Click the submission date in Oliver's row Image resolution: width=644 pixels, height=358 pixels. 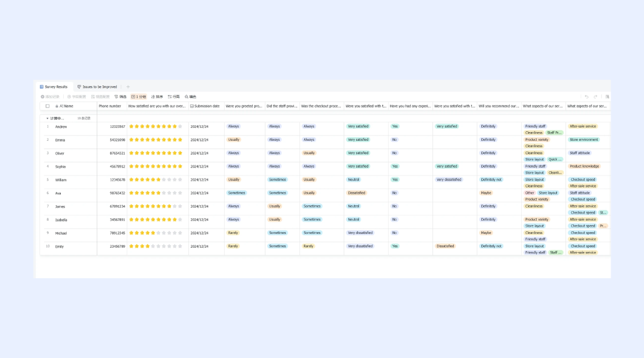click(199, 153)
